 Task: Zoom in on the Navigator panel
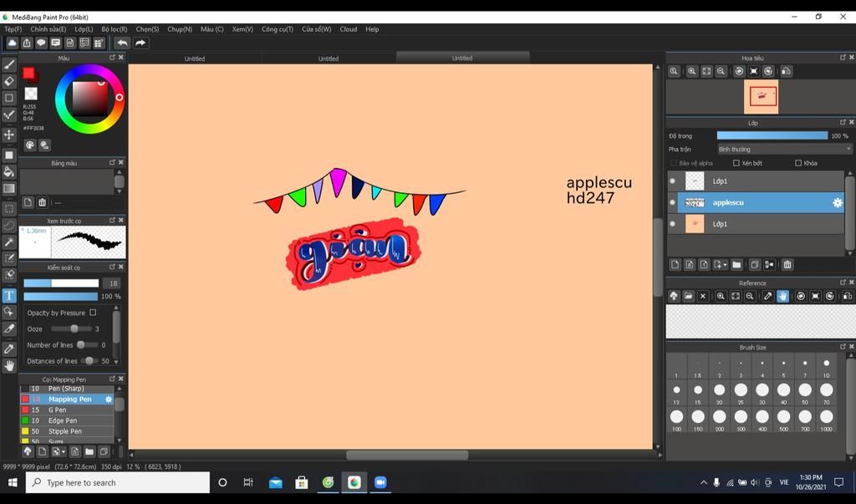coord(691,72)
